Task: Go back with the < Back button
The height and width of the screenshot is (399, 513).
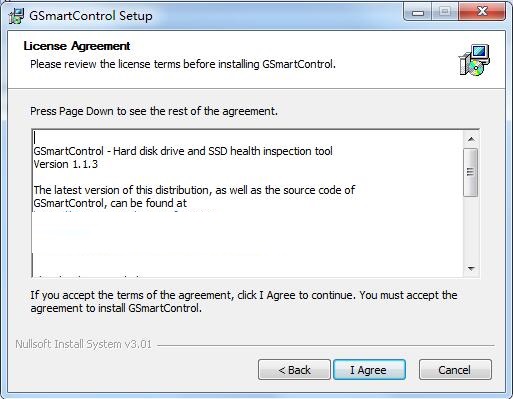Action: pos(294,370)
